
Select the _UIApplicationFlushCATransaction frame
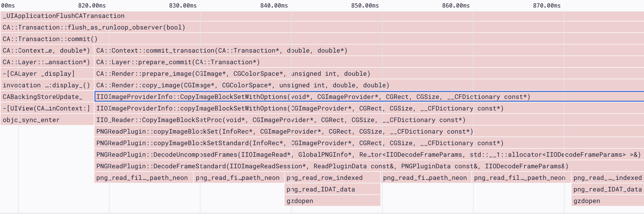pos(64,16)
